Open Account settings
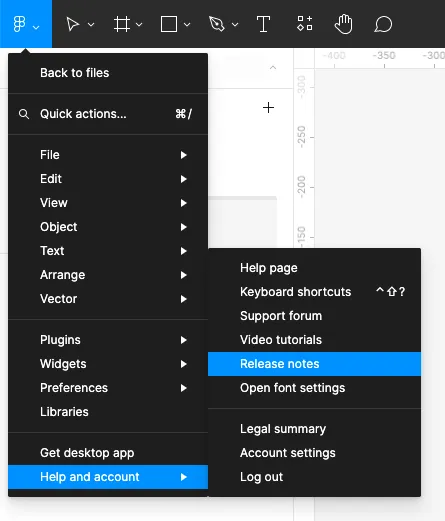Image resolution: width=445 pixels, height=521 pixels. point(314,453)
